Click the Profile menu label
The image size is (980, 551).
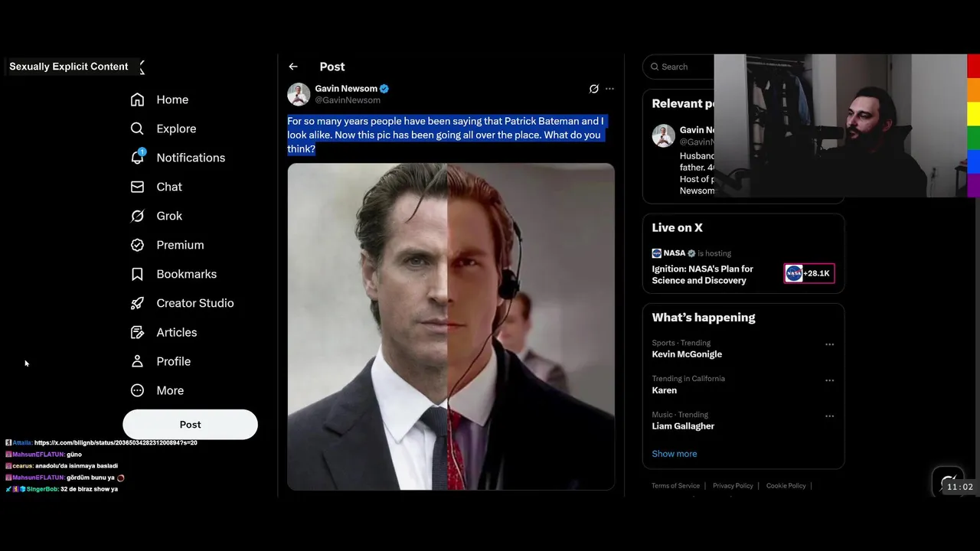pos(174,361)
